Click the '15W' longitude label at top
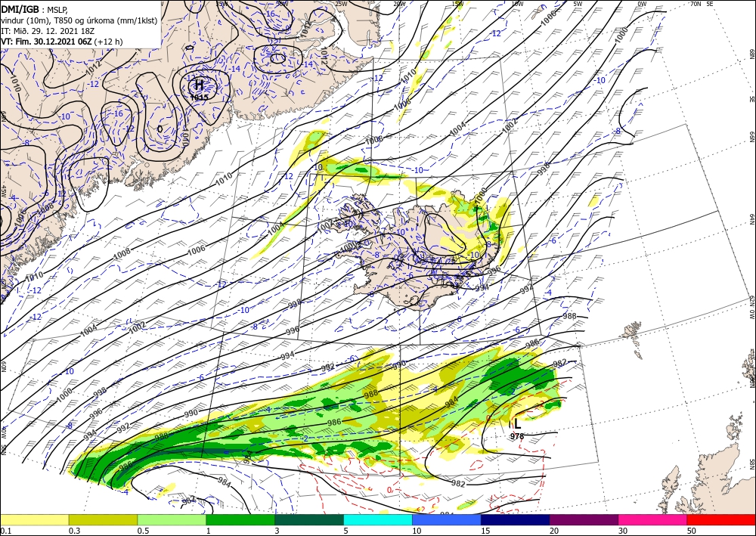 click(x=457, y=4)
